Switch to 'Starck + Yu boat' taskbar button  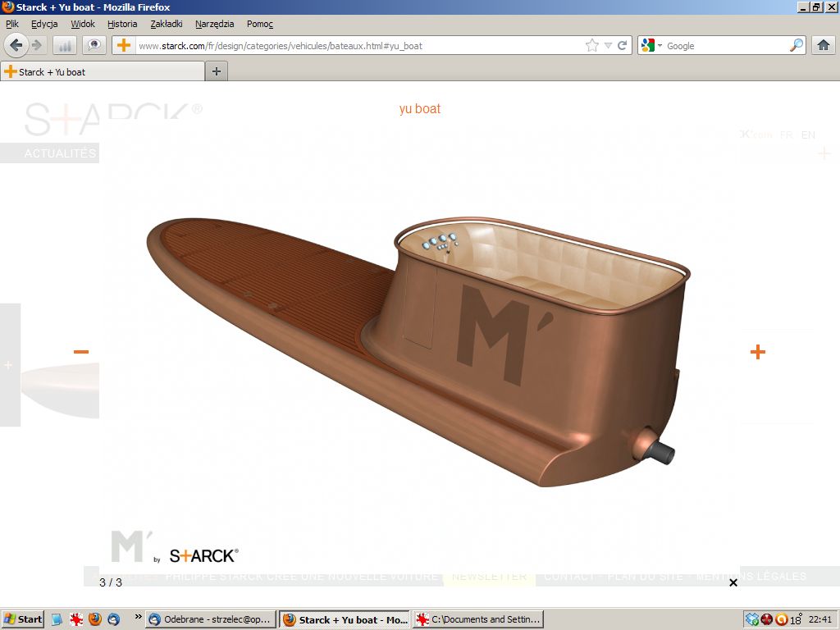coord(345,620)
